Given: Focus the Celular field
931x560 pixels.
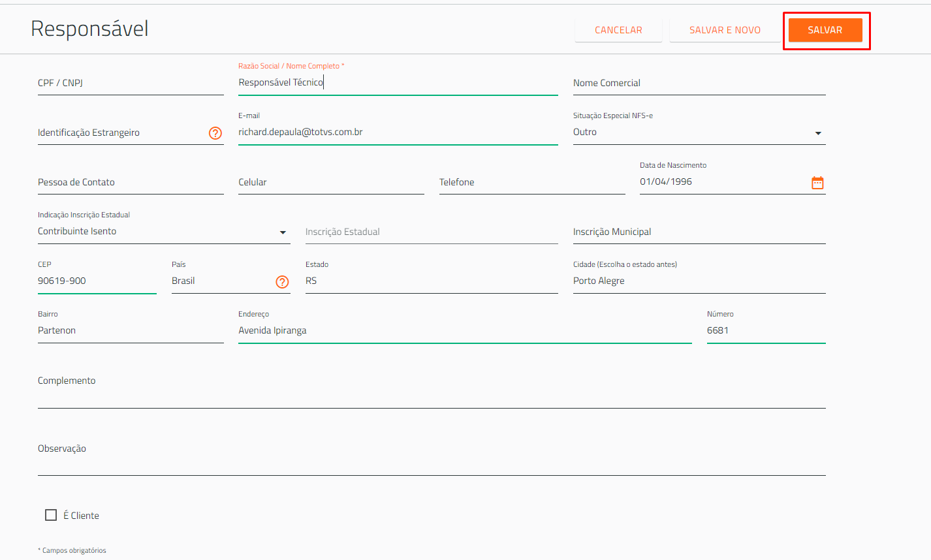Looking at the screenshot, I should click(331, 182).
